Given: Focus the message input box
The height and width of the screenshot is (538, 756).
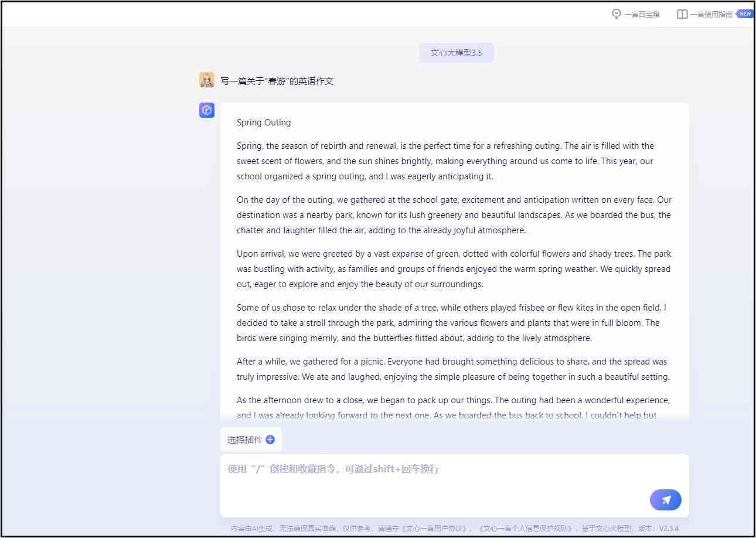Looking at the screenshot, I should coord(455,485).
